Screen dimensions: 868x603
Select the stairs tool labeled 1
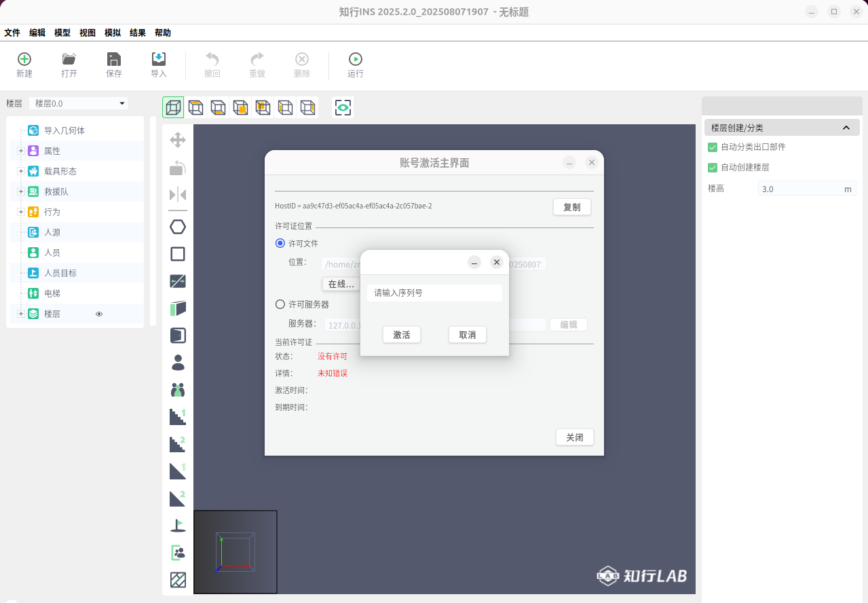[x=178, y=417]
